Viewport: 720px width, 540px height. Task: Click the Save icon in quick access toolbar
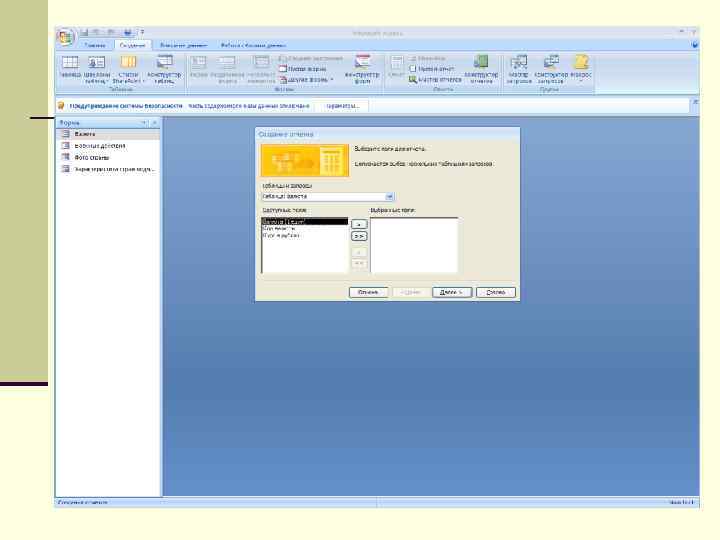84,32
